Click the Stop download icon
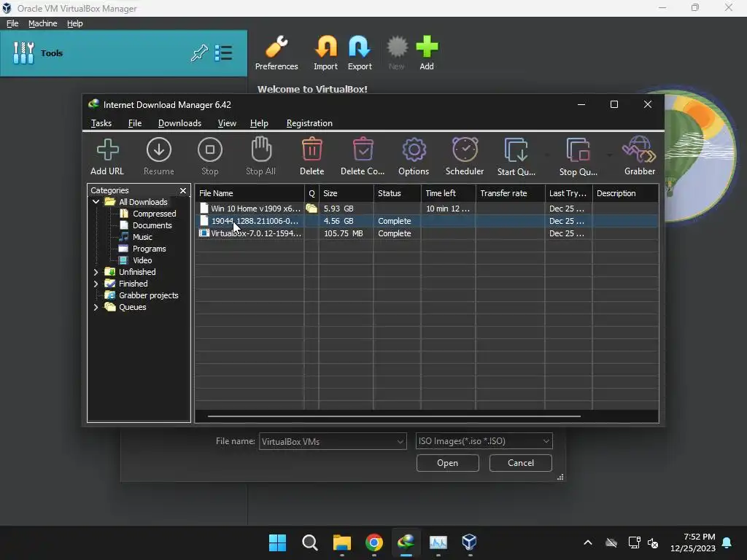 pos(209,150)
